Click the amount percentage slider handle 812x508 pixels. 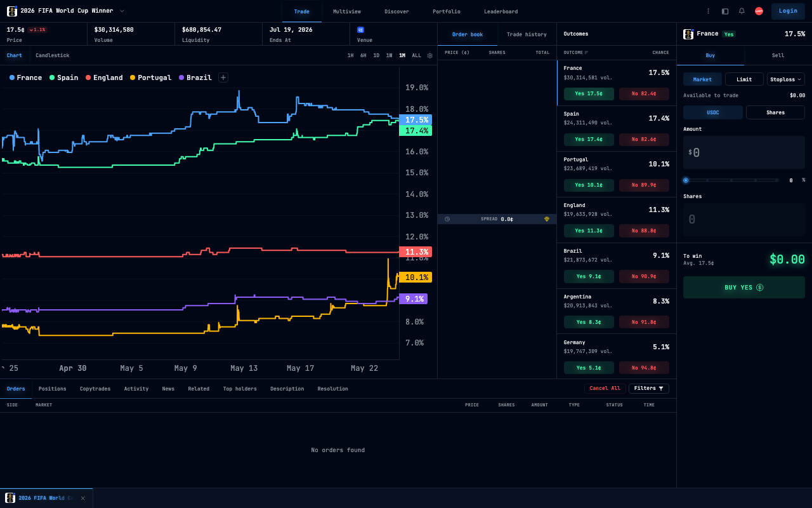[686, 180]
